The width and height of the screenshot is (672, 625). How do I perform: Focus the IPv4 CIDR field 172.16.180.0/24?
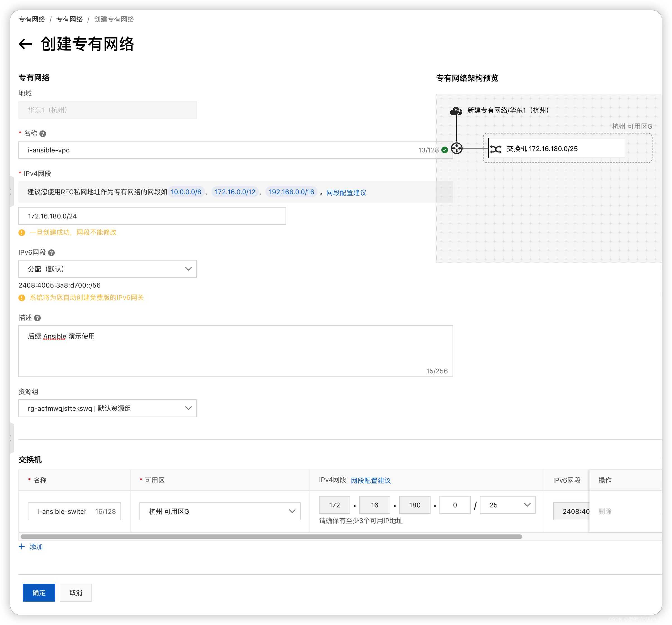(x=152, y=216)
